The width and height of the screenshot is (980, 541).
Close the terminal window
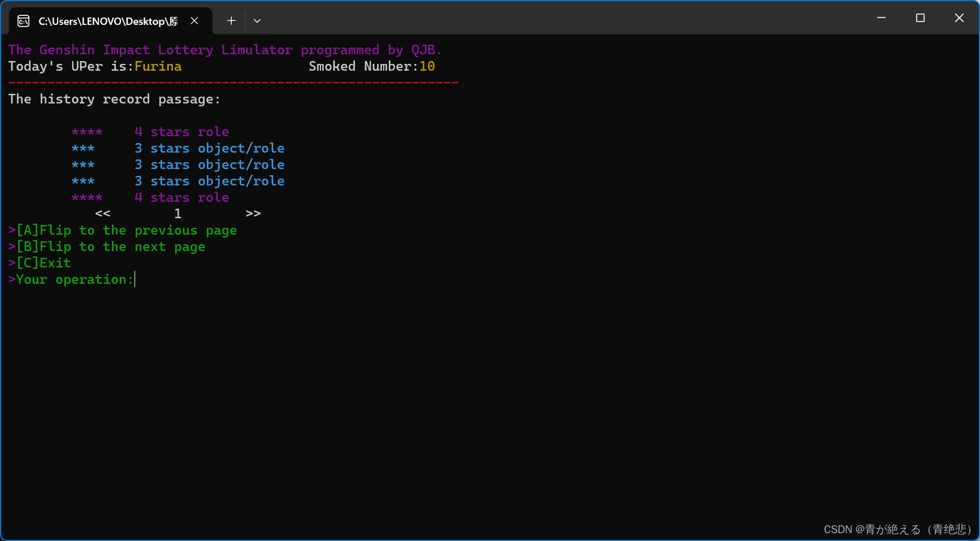pos(959,18)
